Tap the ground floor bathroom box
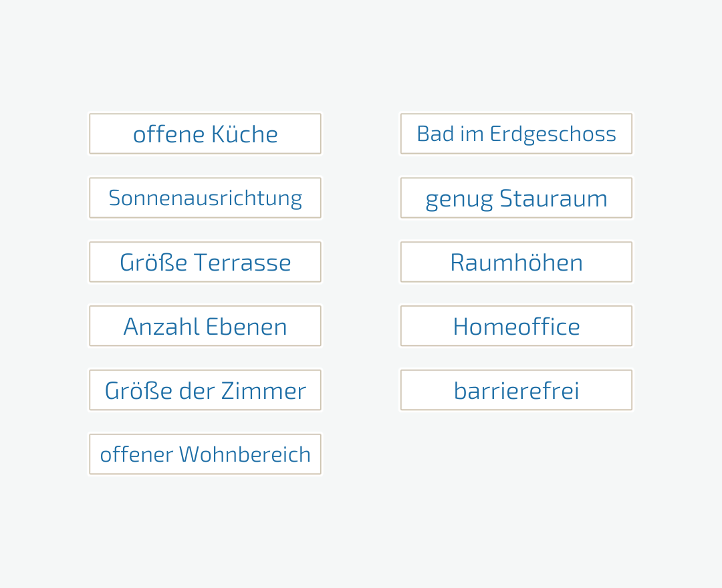This screenshot has height=588, width=722. coord(516,134)
